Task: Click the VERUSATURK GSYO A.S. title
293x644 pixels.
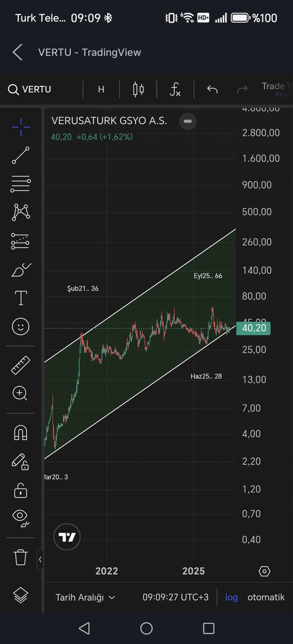Action: (109, 121)
